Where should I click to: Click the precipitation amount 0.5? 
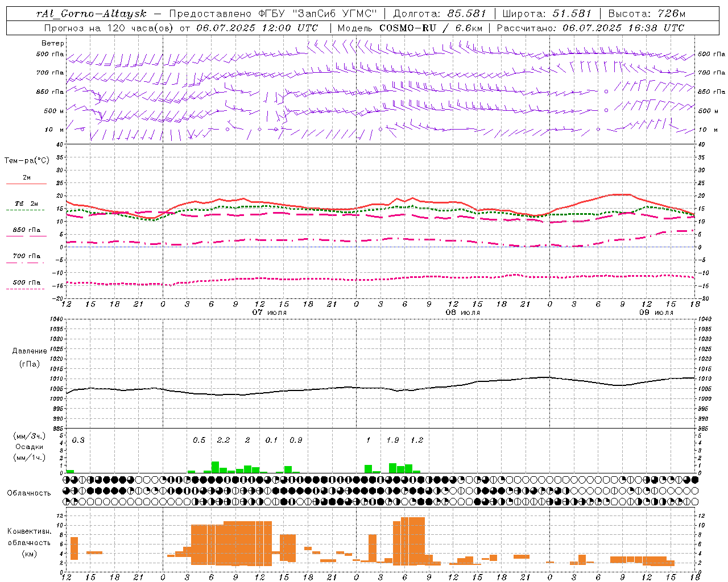pos(199,440)
